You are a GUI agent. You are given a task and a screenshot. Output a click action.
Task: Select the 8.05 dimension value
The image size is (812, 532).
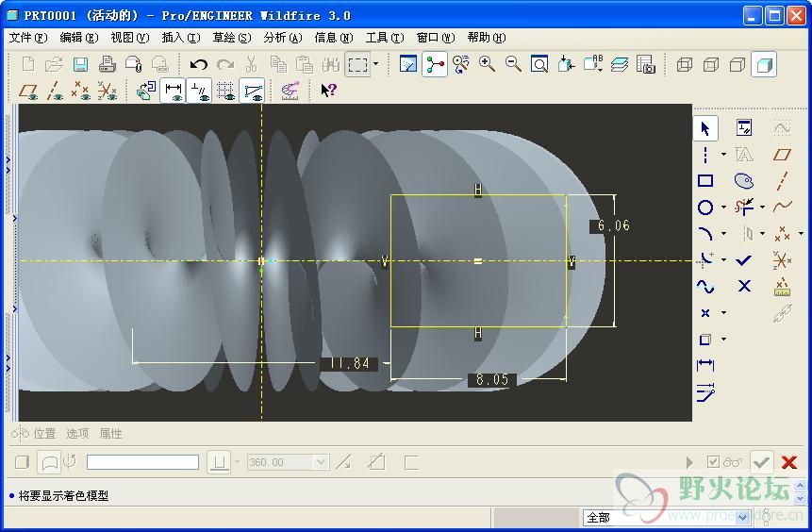[492, 380]
